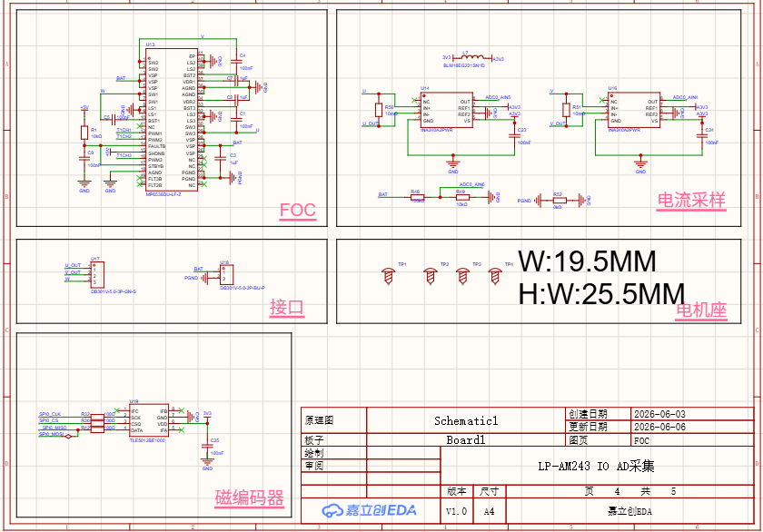This screenshot has width=763, height=532.
Task: Select capacitor C24 symbol
Action: tap(702, 135)
